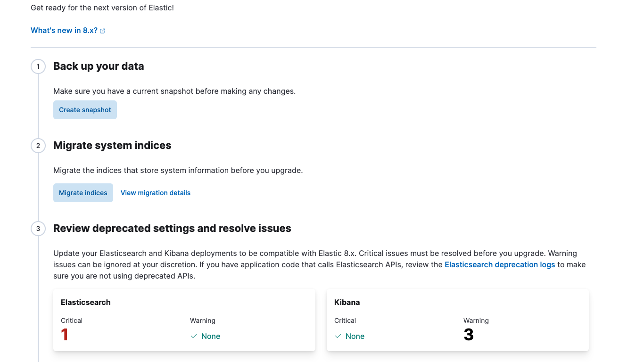Screen dimensions: 644x362
Task: Open "What's new in 8.x?" link
Action: point(64,30)
